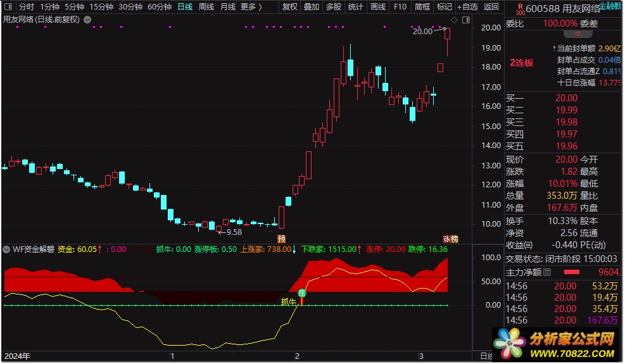Click 买三 price 19.98

point(566,122)
